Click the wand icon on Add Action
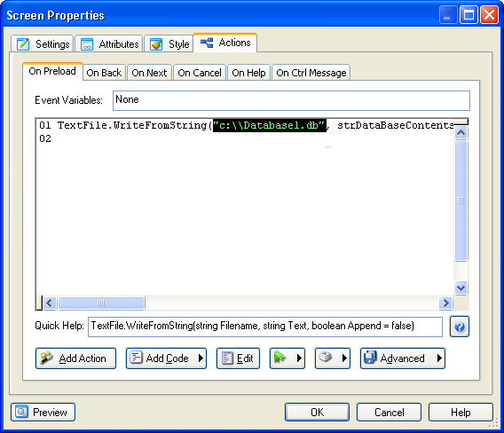The height and width of the screenshot is (433, 504). point(46,358)
